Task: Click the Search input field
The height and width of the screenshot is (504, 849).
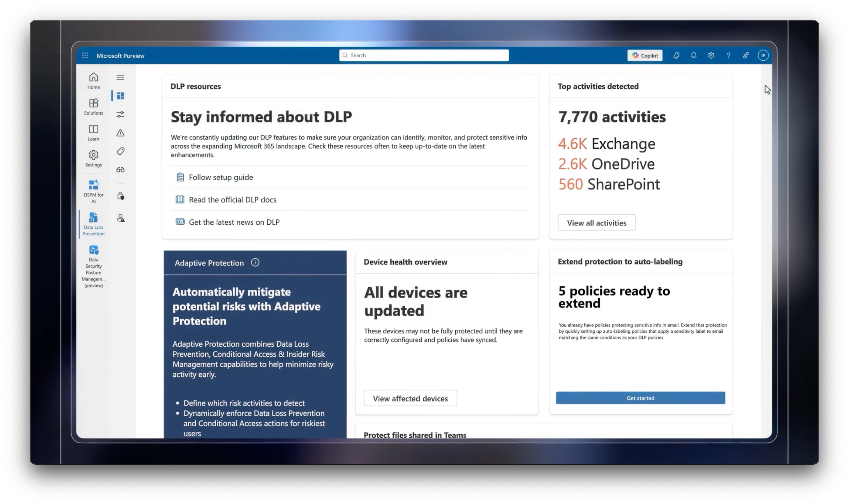Action: [424, 55]
